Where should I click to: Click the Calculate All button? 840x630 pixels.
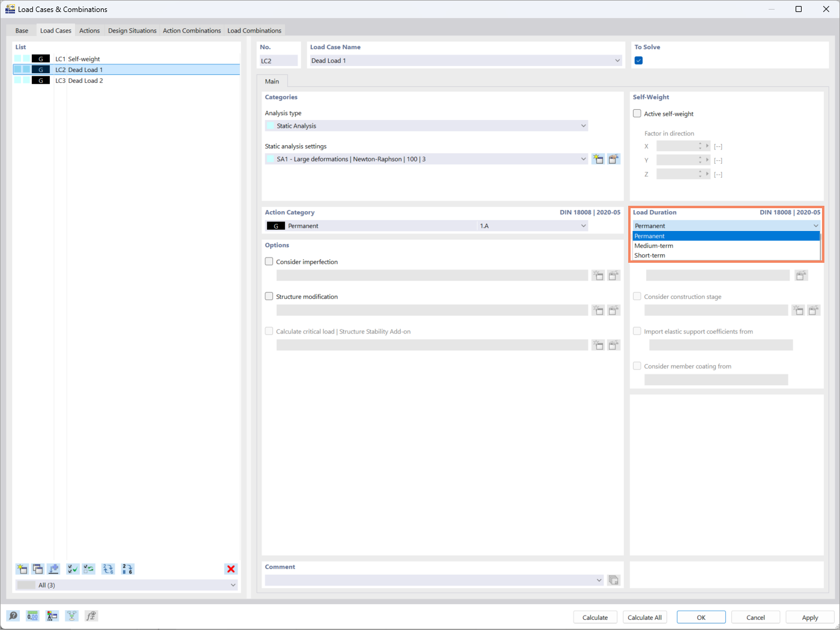coord(644,617)
